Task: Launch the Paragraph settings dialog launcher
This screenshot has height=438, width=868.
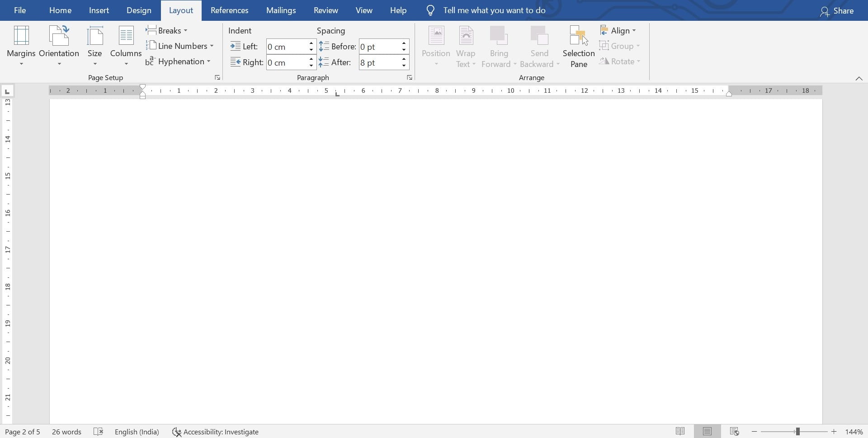Action: click(x=409, y=78)
